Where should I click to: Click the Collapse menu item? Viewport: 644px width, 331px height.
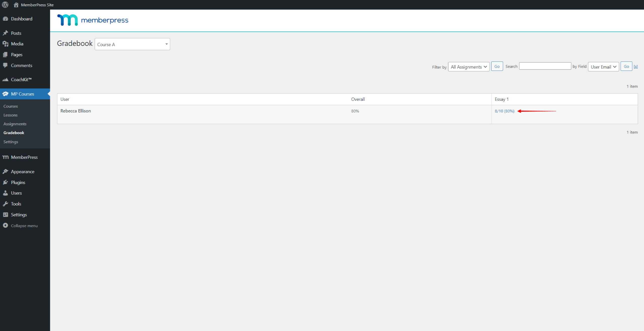point(24,225)
